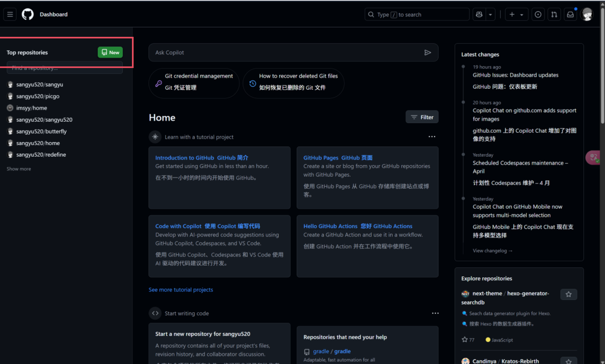The height and width of the screenshot is (364, 605).
Task: Click View changelog link
Action: (x=493, y=251)
